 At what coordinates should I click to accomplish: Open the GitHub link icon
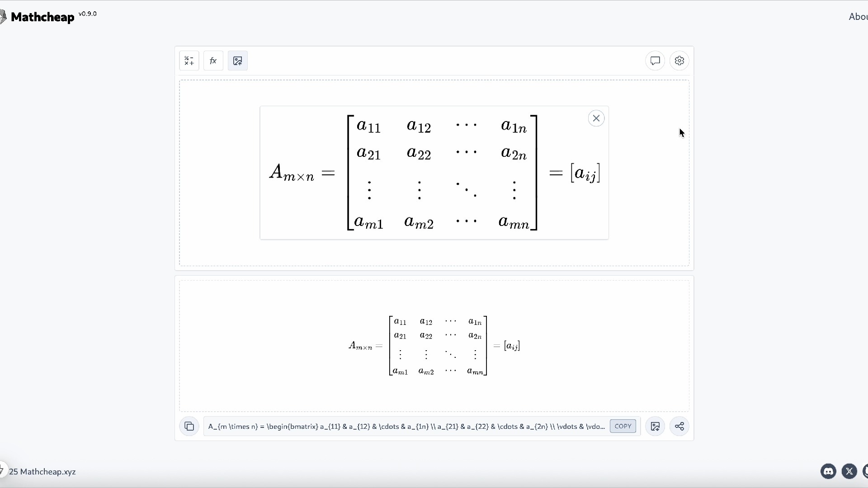click(x=865, y=471)
